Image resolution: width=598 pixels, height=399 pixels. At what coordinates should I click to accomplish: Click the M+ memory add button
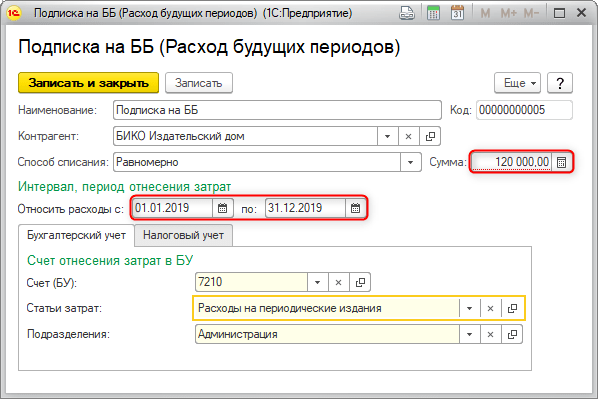(508, 14)
